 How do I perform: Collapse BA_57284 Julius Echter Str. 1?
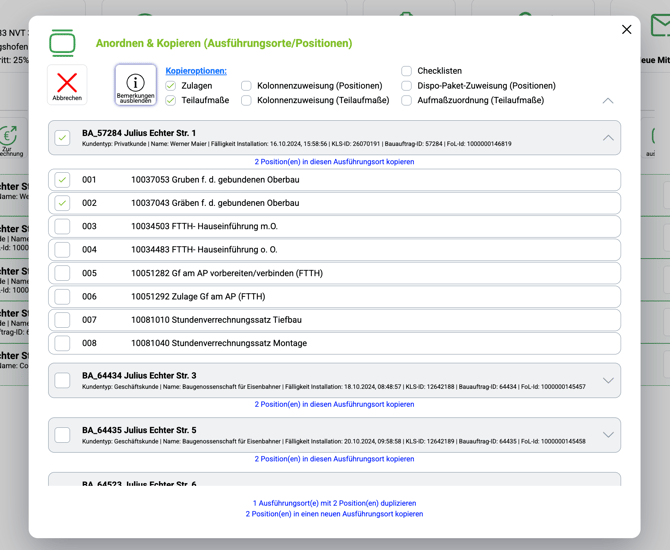tap(608, 138)
